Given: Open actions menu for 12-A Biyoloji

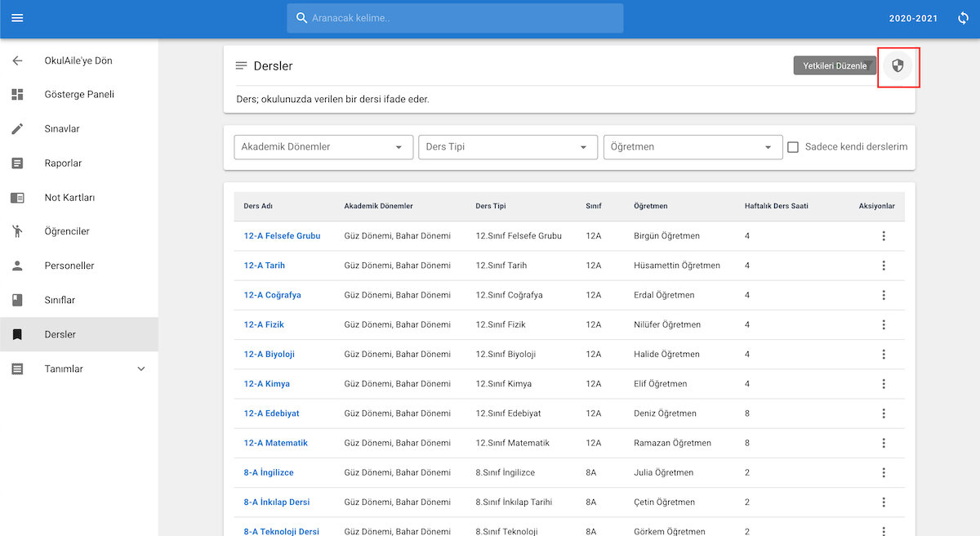Looking at the screenshot, I should 883,355.
